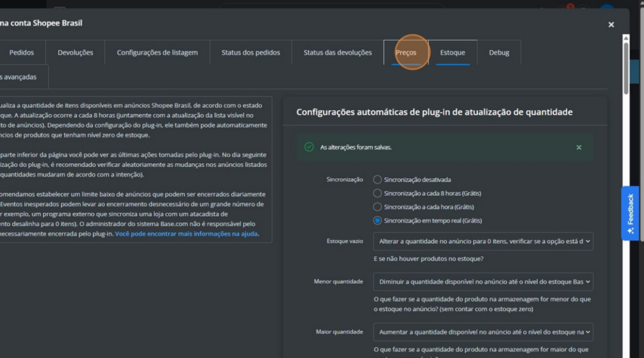
Task: Click the scrollbar up arrow
Action: pos(625,38)
